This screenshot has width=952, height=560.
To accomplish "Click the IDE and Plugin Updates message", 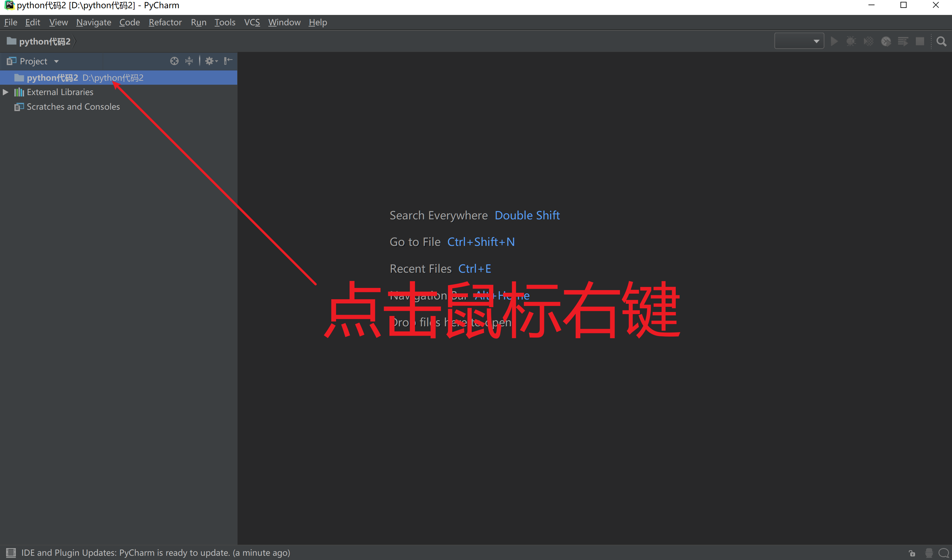I will pos(156,553).
